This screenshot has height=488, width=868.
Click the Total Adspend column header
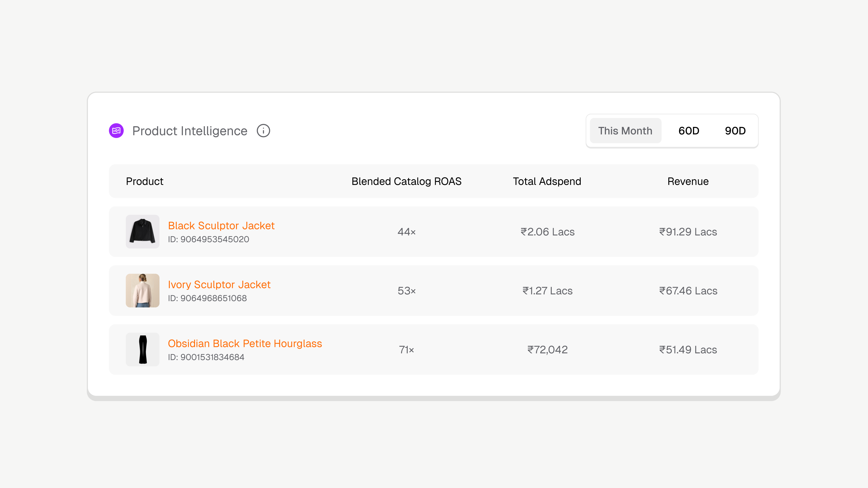coord(547,182)
